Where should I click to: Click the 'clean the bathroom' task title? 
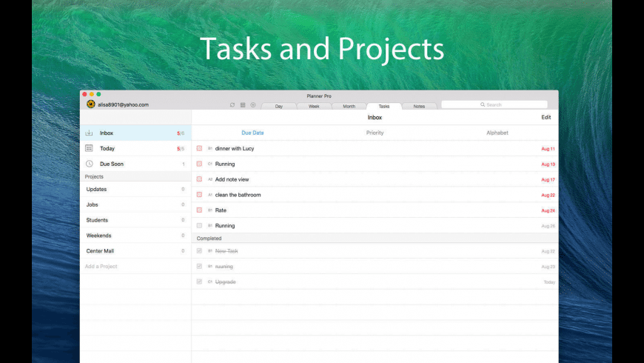point(238,195)
